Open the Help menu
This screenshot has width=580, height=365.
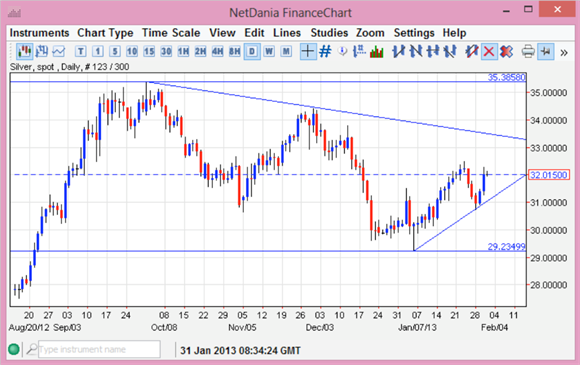coord(454,33)
